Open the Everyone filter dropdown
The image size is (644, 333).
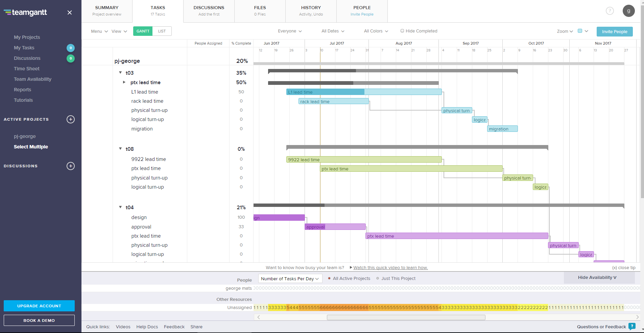[290, 31]
